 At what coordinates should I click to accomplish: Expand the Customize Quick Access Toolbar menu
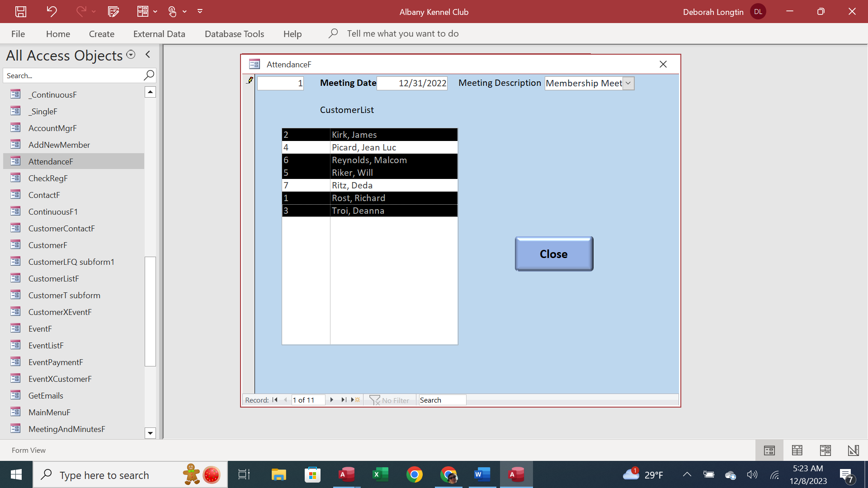[x=200, y=11]
